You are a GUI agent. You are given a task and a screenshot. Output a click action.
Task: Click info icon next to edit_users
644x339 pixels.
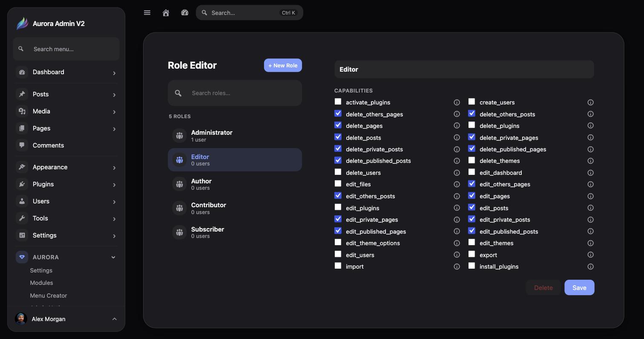point(457,255)
